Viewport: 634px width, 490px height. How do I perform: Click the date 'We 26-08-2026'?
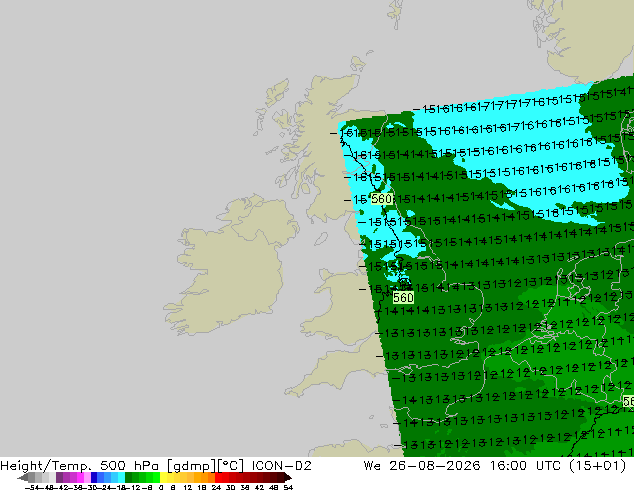pyautogui.click(x=422, y=466)
